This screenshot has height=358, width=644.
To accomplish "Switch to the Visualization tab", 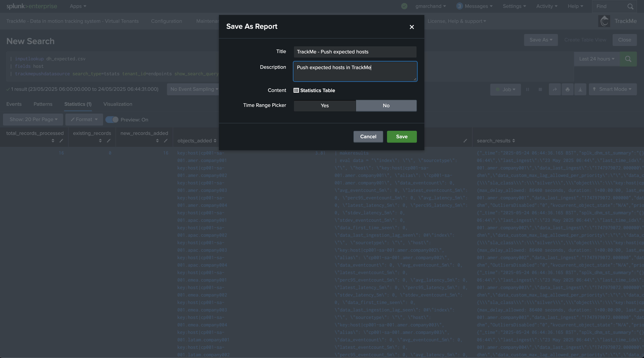I will (x=118, y=104).
